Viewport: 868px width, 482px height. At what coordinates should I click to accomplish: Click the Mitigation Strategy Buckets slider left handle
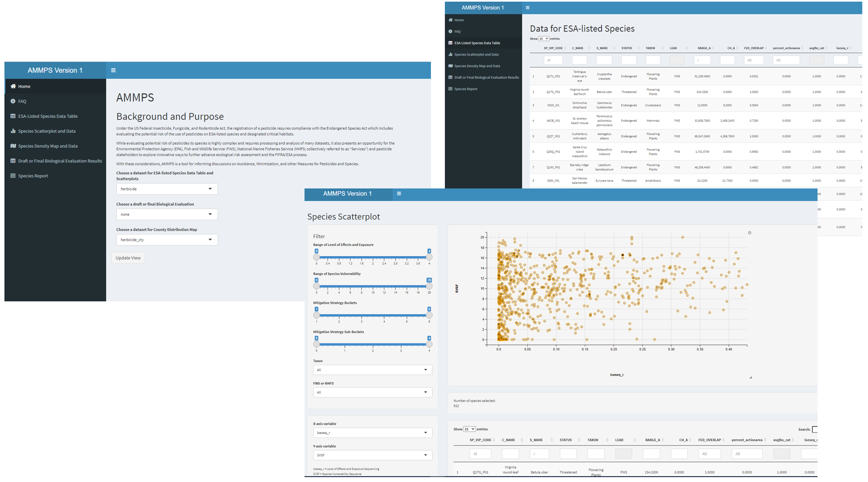coord(316,315)
